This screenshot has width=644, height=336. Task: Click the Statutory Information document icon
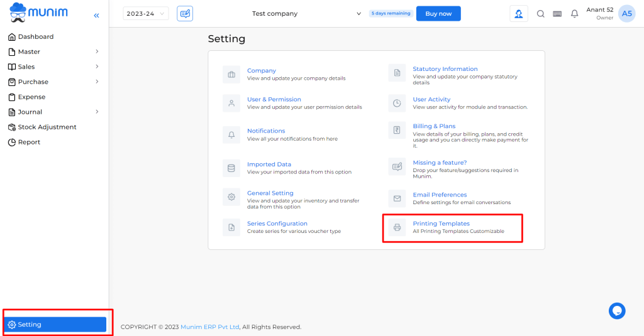[397, 73]
